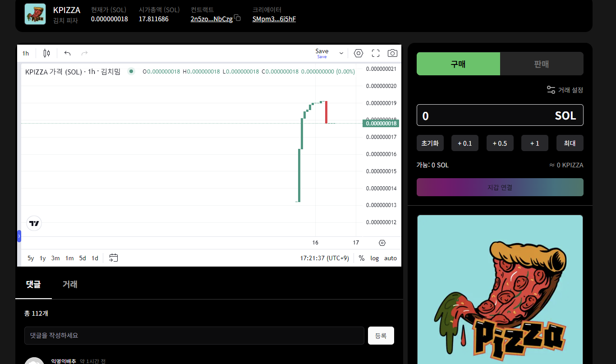Click the comment input field

point(194,336)
